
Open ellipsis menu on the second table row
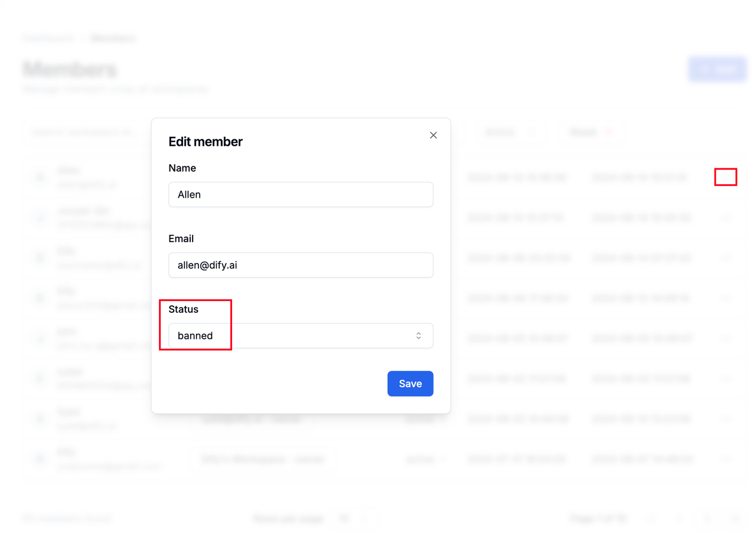tap(726, 217)
